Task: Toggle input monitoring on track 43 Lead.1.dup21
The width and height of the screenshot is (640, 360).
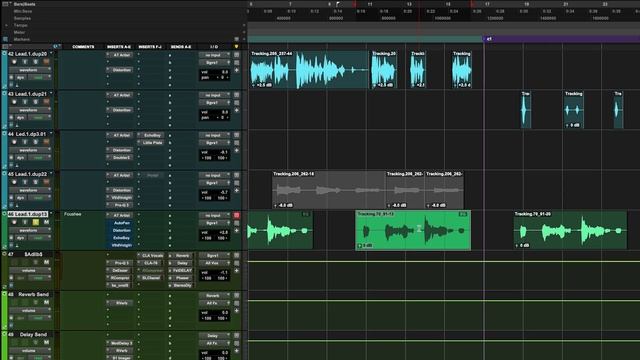Action: (x=25, y=102)
